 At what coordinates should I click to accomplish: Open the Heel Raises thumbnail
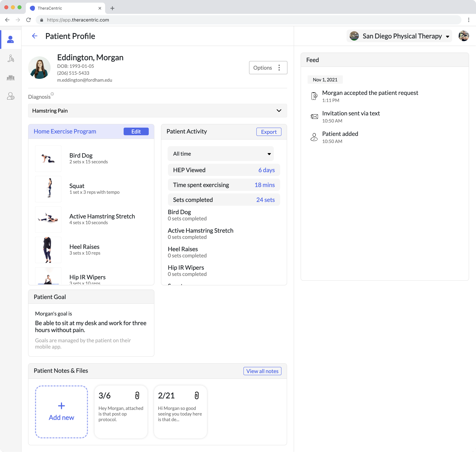(48, 250)
